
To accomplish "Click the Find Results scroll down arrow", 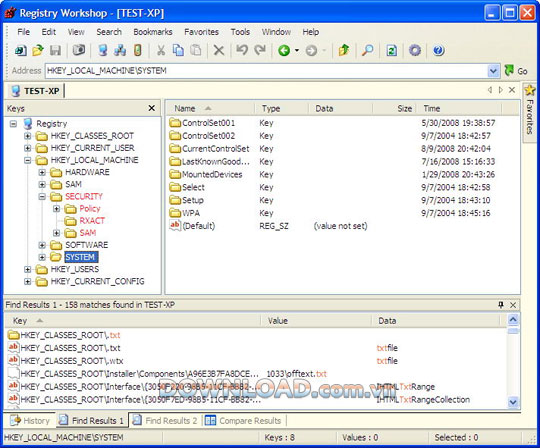I will (513, 402).
